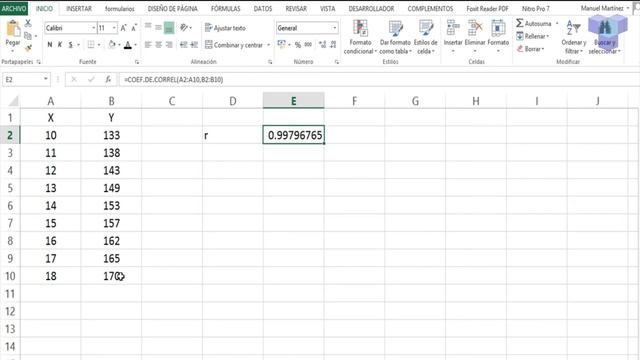Image resolution: width=640 pixels, height=360 pixels.
Task: Open the Rellenar dropdown
Action: 532,36
